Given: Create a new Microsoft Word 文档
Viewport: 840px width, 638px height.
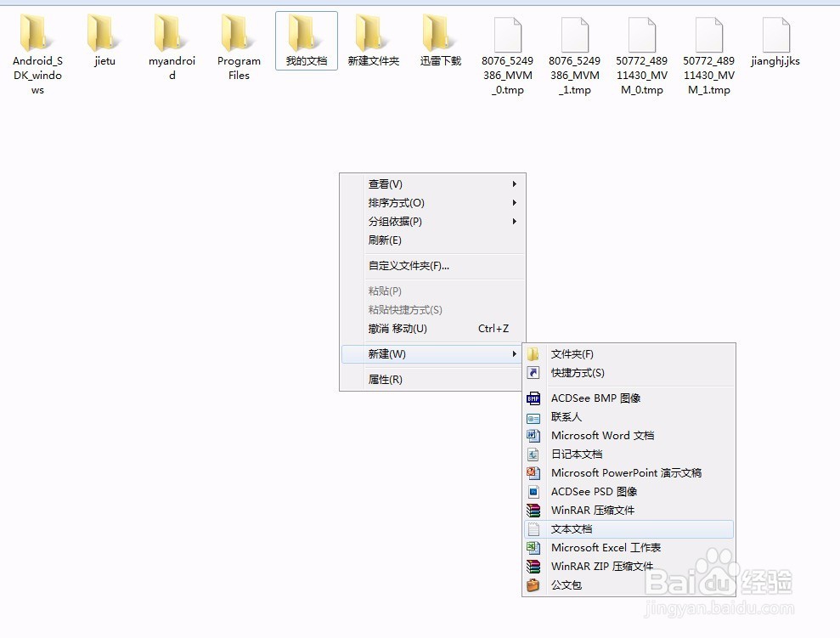Looking at the screenshot, I should point(629,436).
